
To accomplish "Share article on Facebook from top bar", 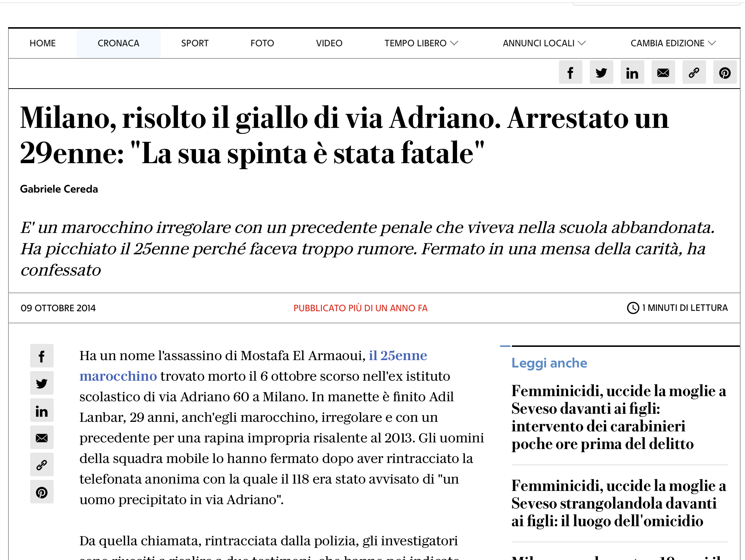I will tap(570, 72).
